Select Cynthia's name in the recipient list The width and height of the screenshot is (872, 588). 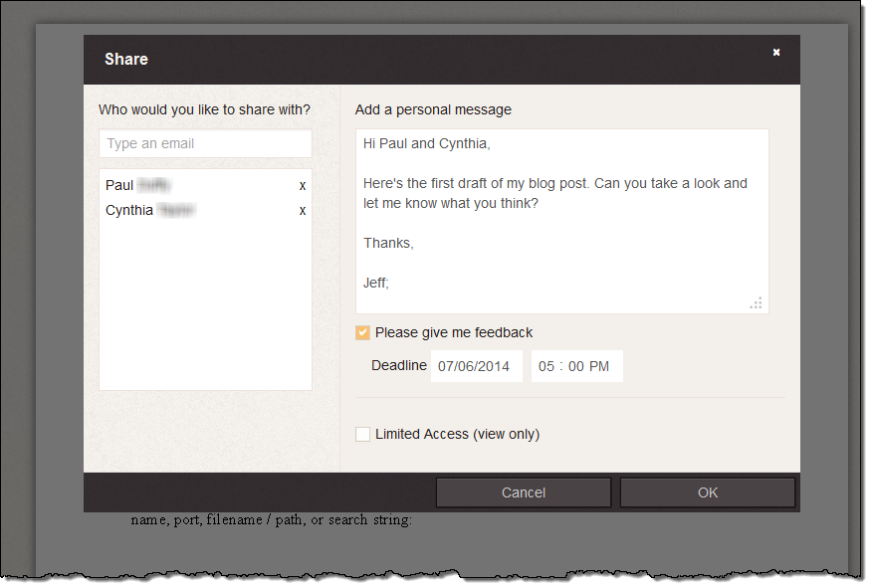tap(129, 210)
